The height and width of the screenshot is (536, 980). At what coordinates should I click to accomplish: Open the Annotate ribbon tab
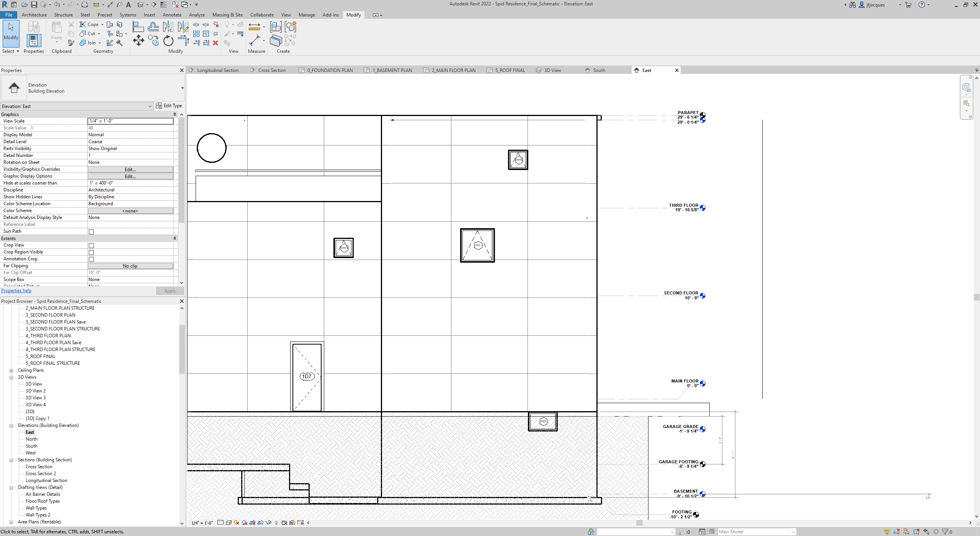[x=172, y=15]
